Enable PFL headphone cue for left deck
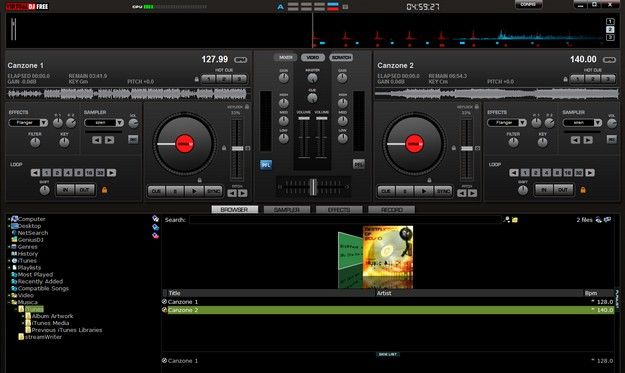Screen dimensions: 625x373 (x=266, y=165)
